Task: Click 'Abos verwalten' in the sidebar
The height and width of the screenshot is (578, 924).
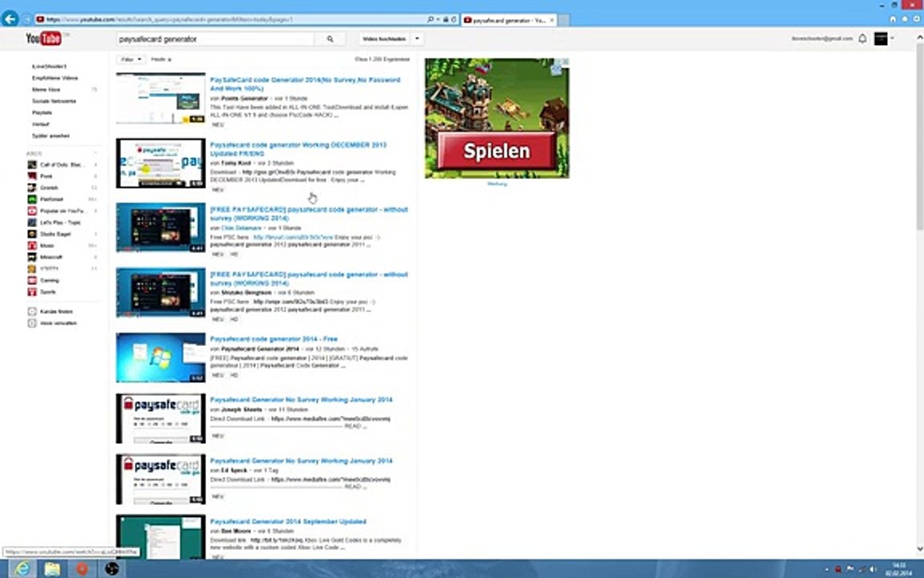Action: pyautogui.click(x=59, y=324)
